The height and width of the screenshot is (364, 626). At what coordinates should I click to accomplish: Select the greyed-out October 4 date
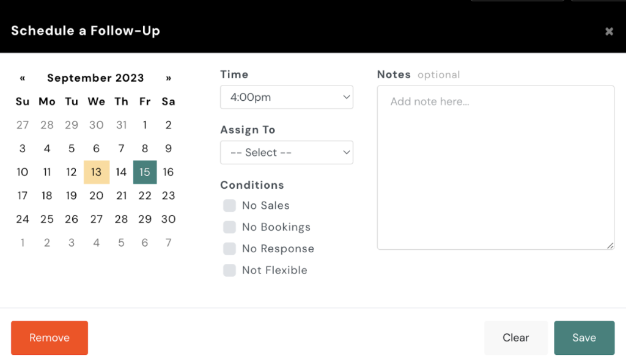click(x=96, y=243)
